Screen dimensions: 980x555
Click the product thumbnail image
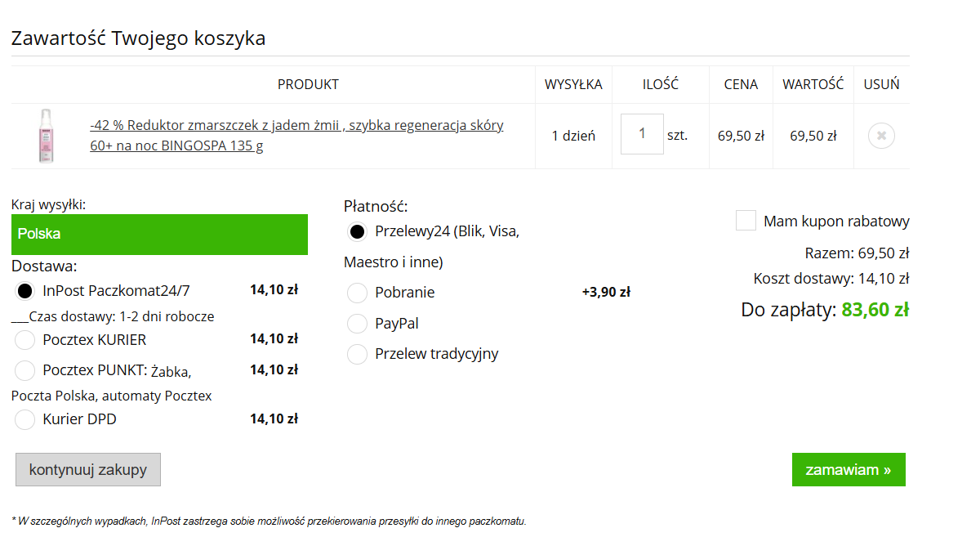pyautogui.click(x=44, y=136)
